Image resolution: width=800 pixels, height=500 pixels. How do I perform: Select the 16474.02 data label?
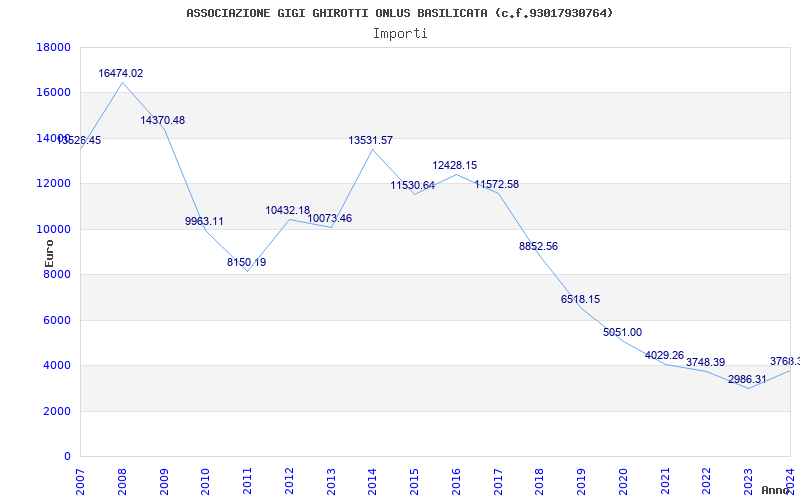tap(121, 73)
